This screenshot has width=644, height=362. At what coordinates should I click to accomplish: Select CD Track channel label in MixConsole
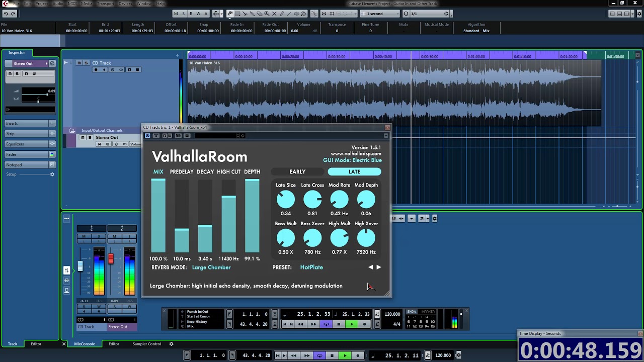92,327
